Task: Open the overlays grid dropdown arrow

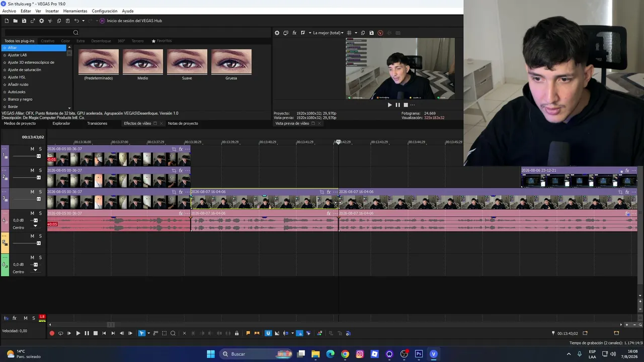Action: click(x=356, y=33)
